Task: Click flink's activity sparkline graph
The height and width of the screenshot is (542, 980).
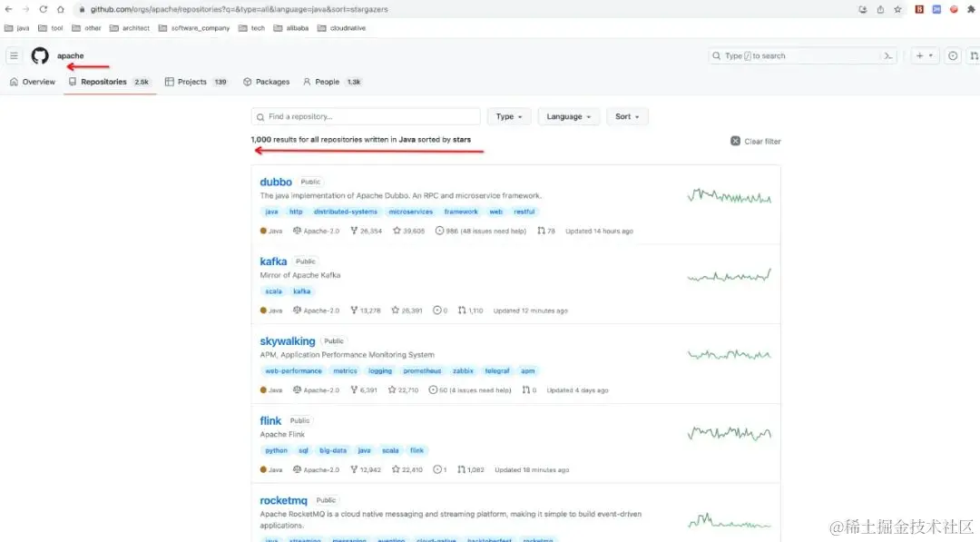Action: pyautogui.click(x=729, y=432)
